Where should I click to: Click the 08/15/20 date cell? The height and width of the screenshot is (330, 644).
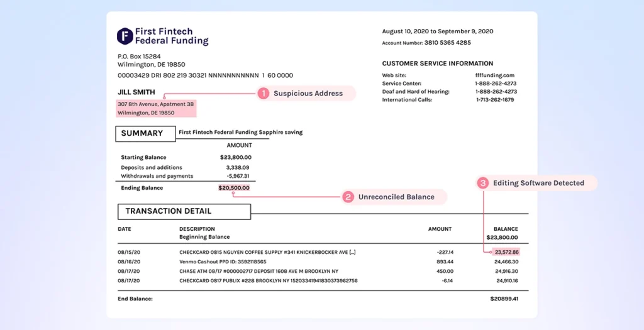click(x=129, y=253)
